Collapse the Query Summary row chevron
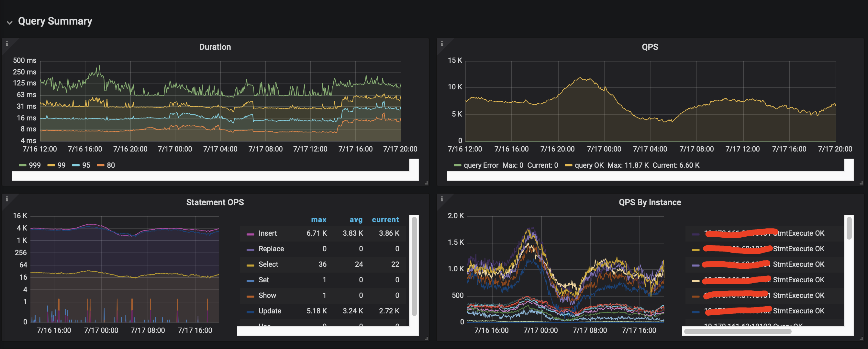The height and width of the screenshot is (349, 868). (x=10, y=23)
